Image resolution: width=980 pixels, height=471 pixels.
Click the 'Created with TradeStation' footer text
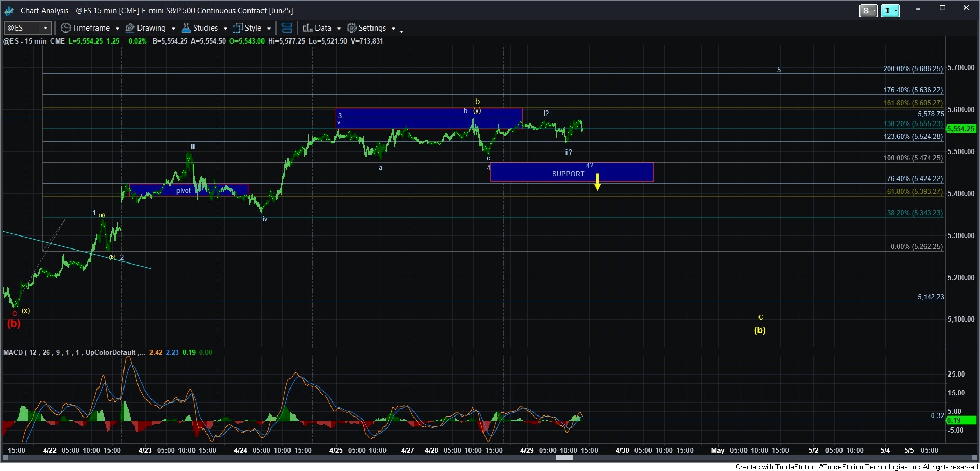(857, 467)
